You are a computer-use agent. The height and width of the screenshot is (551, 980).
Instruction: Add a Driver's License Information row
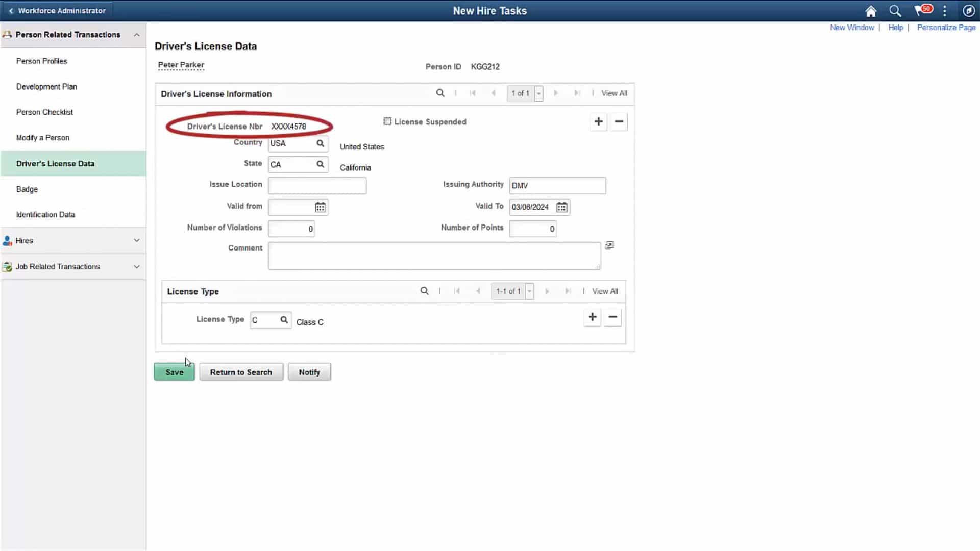coord(598,122)
